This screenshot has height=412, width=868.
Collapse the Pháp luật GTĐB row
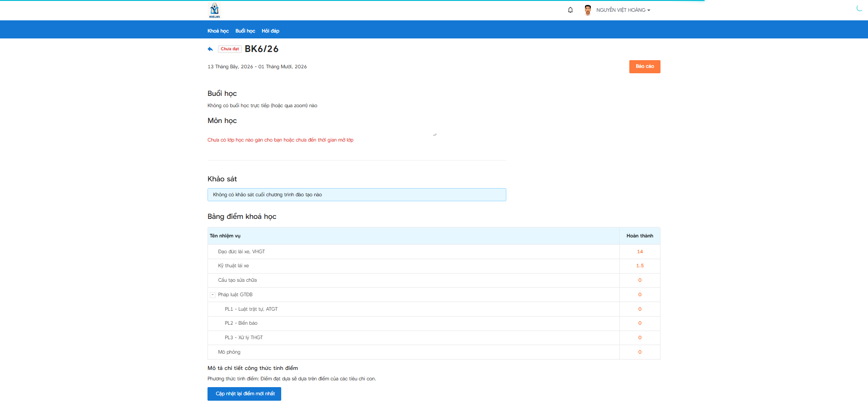point(212,295)
